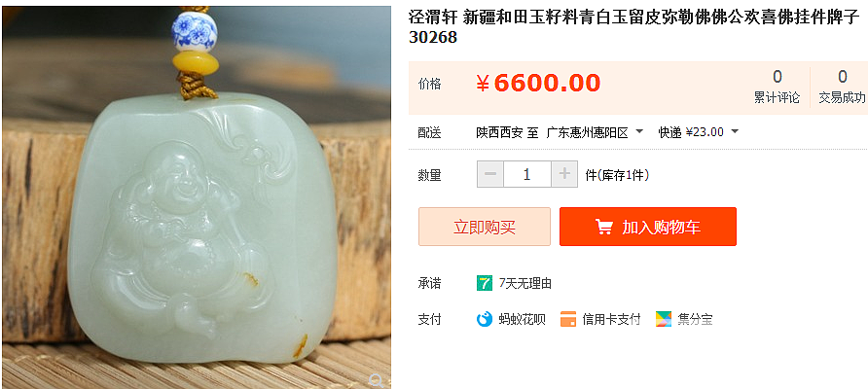The width and height of the screenshot is (868, 389).
Task: Click the orange credit card payment icon
Action: (x=568, y=319)
